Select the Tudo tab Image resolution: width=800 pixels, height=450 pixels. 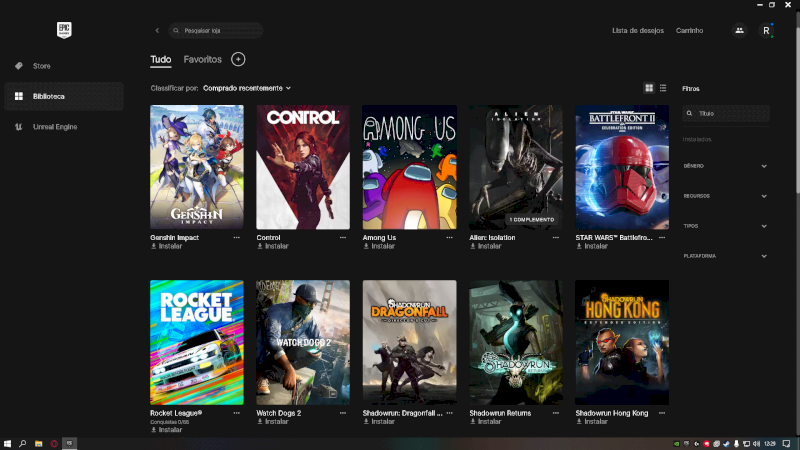160,60
